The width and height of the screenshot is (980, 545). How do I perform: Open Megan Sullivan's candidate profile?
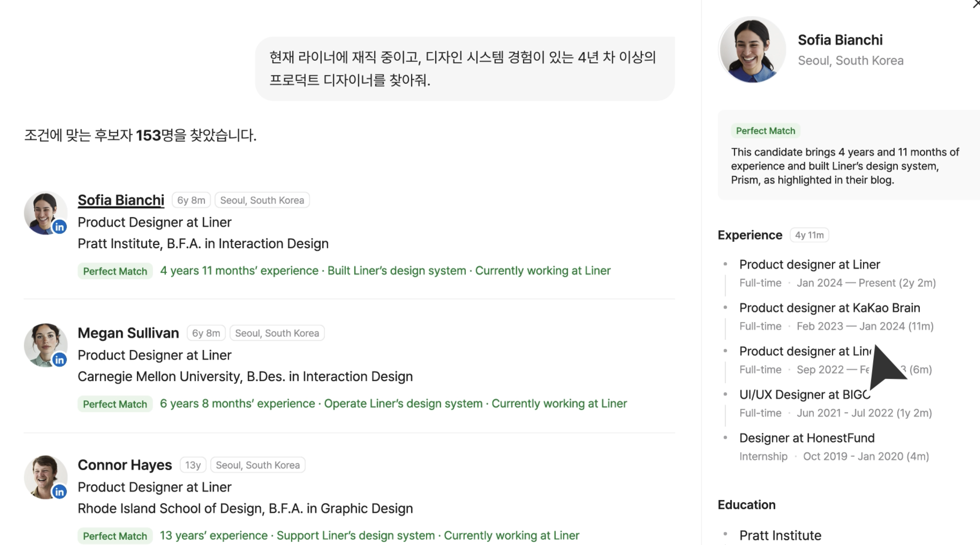coord(128,333)
